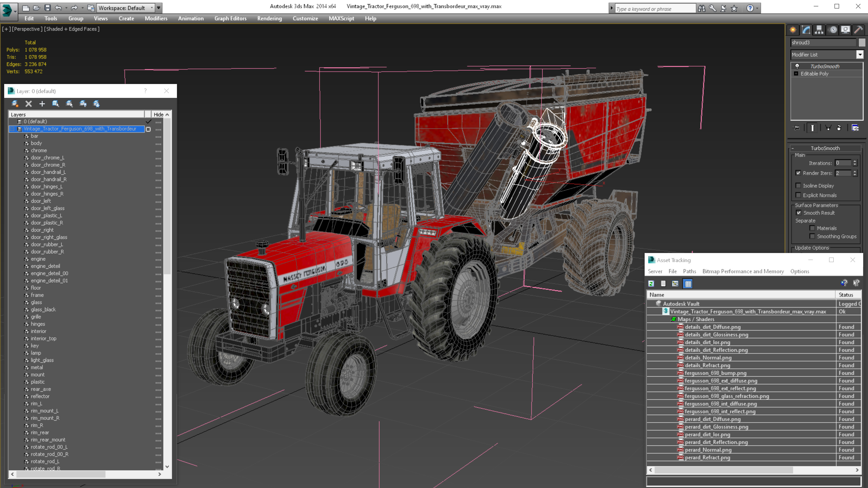
Task: Refresh the Asset Tracking list
Action: [651, 283]
